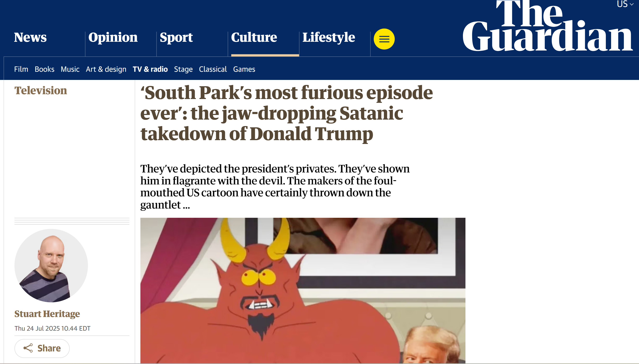Image resolution: width=639 pixels, height=364 pixels.
Task: Open the News section
Action: [x=30, y=38]
